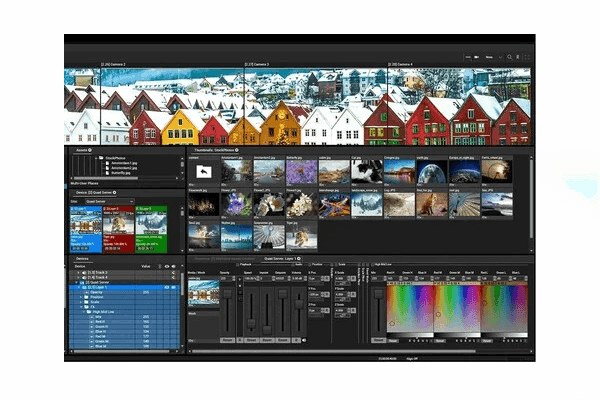The width and height of the screenshot is (600, 400).
Task: Select the Thumbnails StockPhotos tab
Action: click(214, 150)
